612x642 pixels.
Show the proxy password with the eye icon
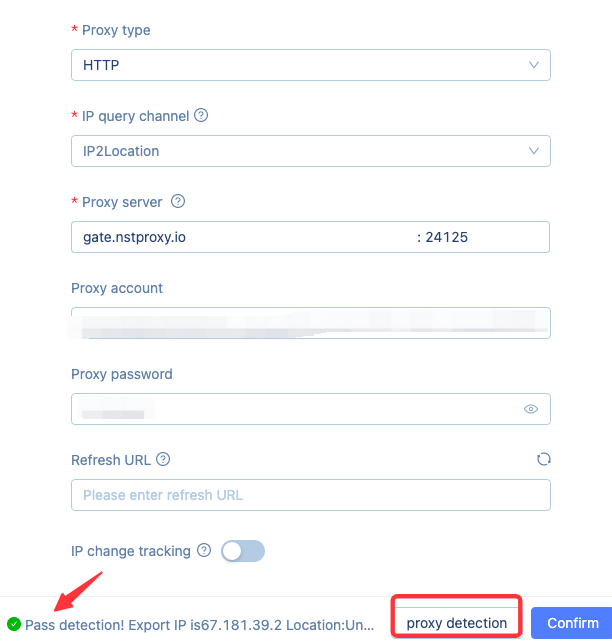pos(531,409)
